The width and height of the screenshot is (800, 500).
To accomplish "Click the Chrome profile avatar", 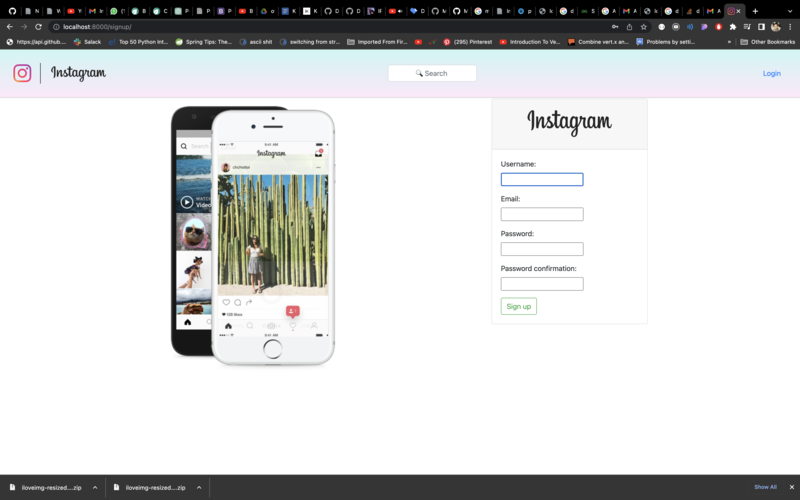I will coord(775,27).
